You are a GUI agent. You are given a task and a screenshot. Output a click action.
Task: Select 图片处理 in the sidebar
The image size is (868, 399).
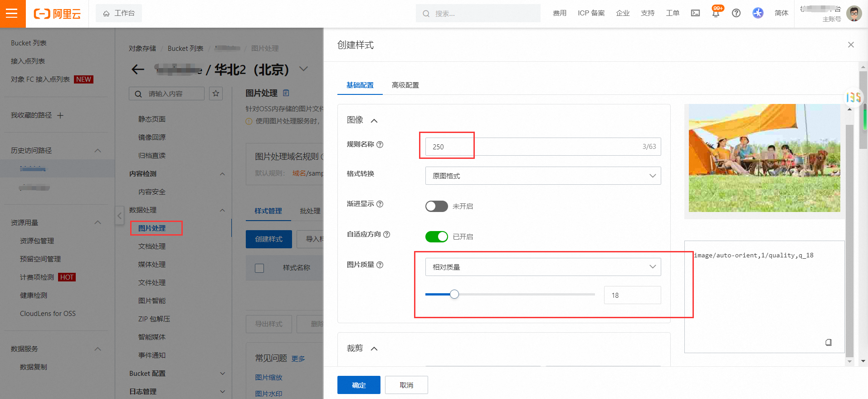coord(152,228)
